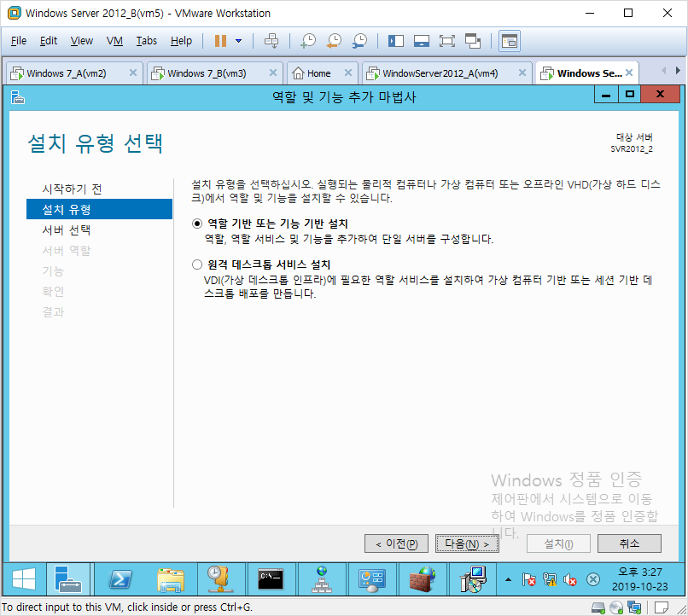Click the VMware hard disk status icon
Image resolution: width=688 pixels, height=616 pixels.
click(598, 607)
